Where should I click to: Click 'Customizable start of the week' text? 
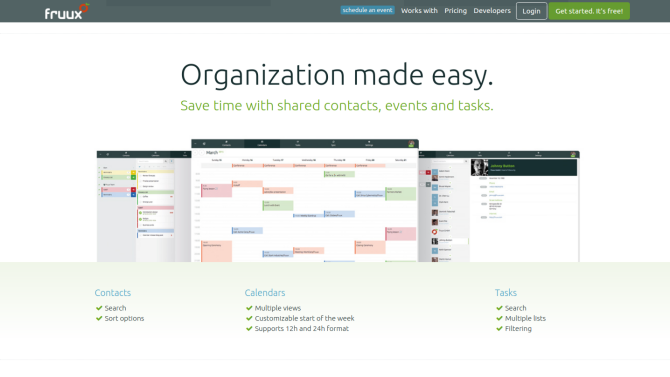pos(304,318)
